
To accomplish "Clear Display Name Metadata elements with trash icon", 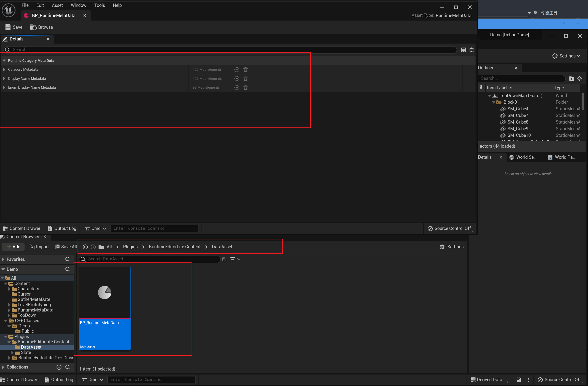I will click(x=245, y=78).
